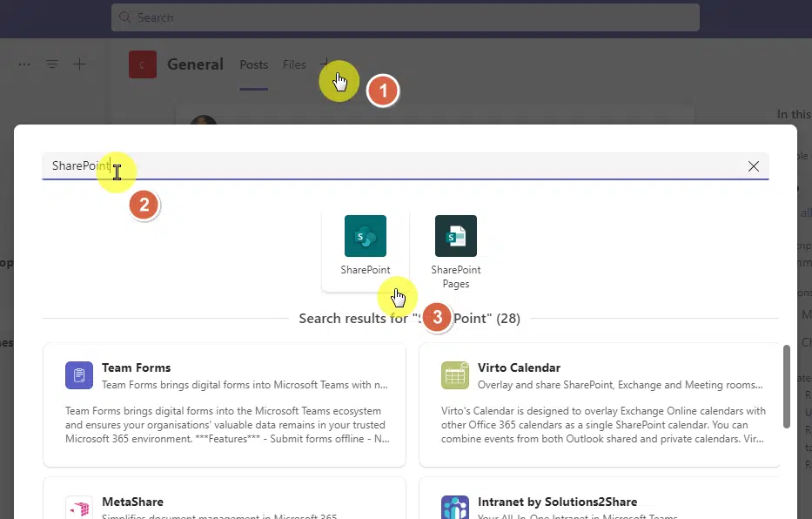This screenshot has height=519, width=812.
Task: Open the filter icon in sidebar
Action: pyautogui.click(x=52, y=64)
